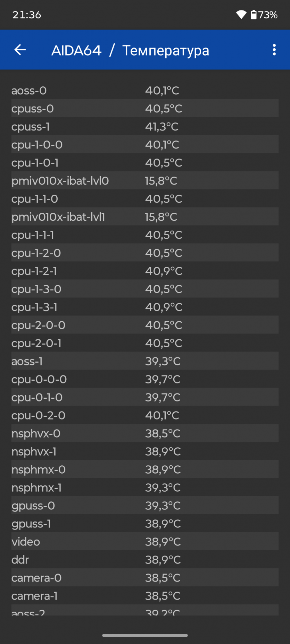Select the pmiv010x-ibat-lvl0 row
Image resolution: width=290 pixels, height=644 pixels.
click(145, 181)
